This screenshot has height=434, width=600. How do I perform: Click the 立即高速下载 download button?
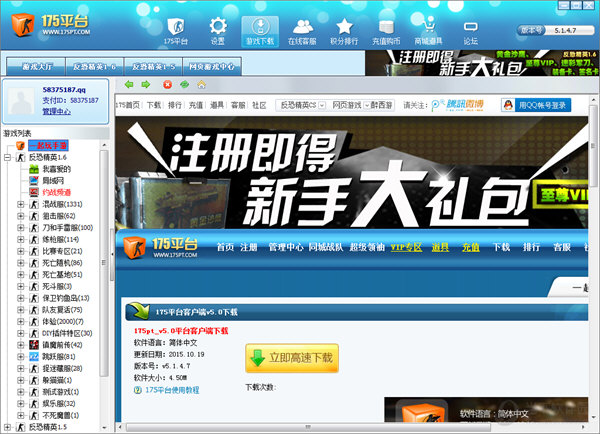coord(292,358)
